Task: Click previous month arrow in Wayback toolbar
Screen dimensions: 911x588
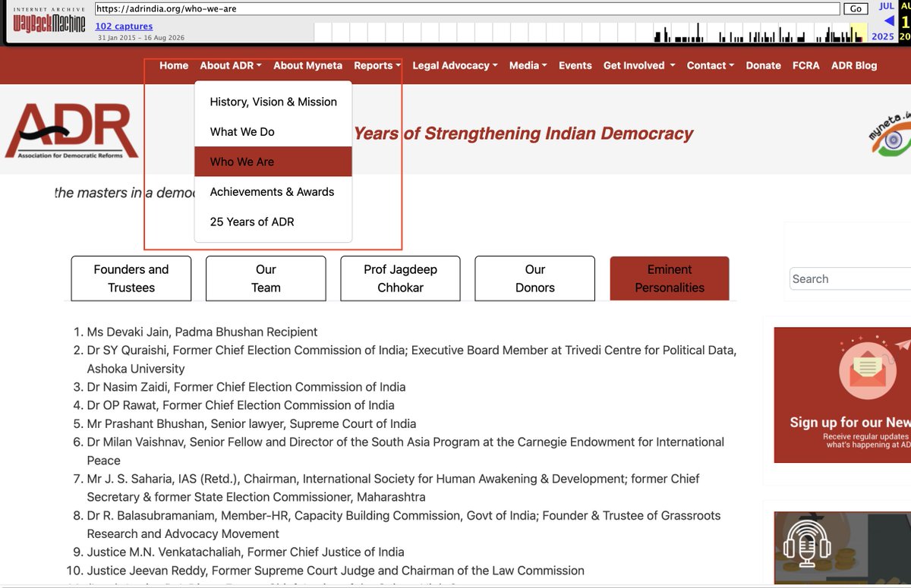Action: coord(889,21)
